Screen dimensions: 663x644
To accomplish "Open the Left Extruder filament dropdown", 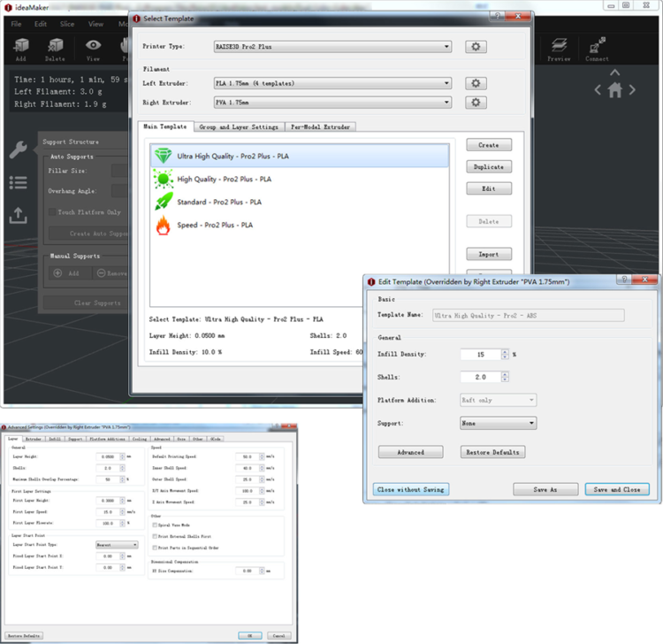I will point(332,83).
